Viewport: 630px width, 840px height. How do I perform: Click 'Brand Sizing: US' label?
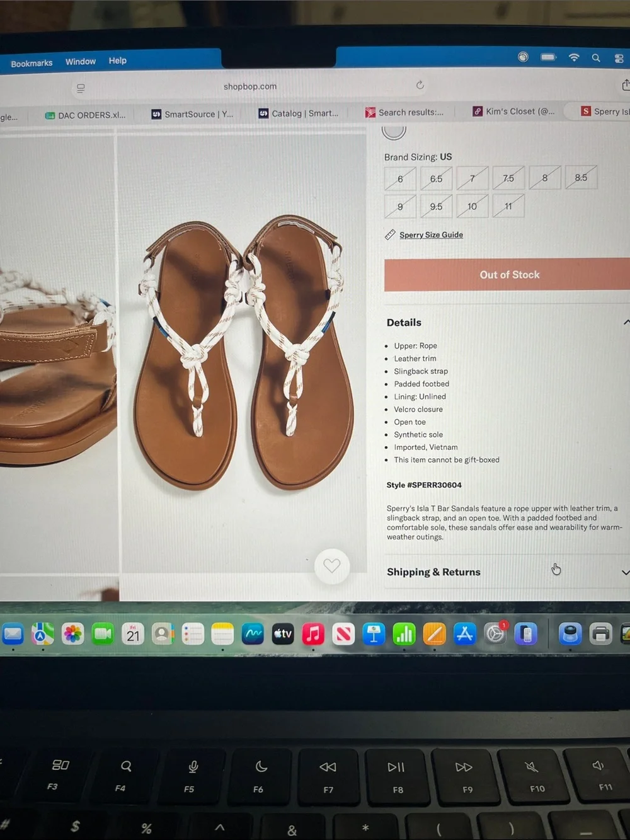coord(418,157)
